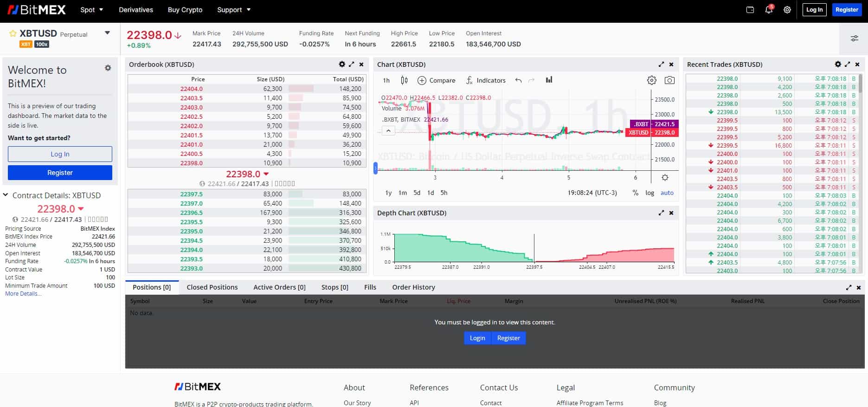The height and width of the screenshot is (407, 868).
Task: Undo last chart action arrow
Action: tap(518, 80)
